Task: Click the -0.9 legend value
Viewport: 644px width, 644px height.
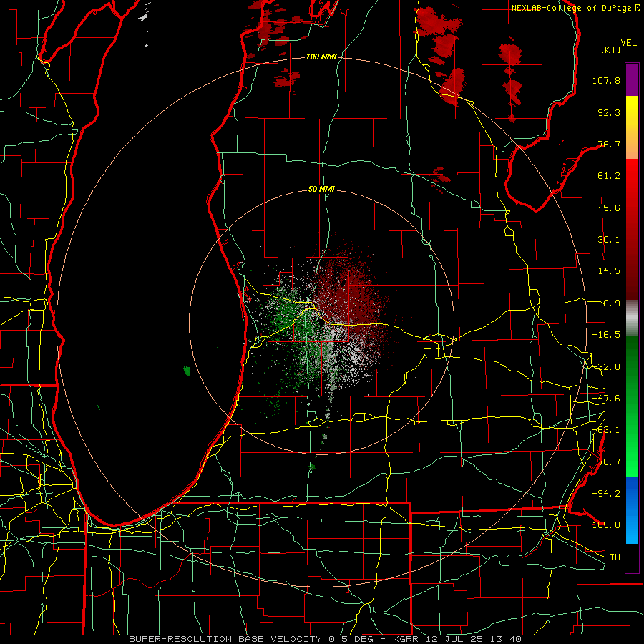Action: (x=610, y=303)
